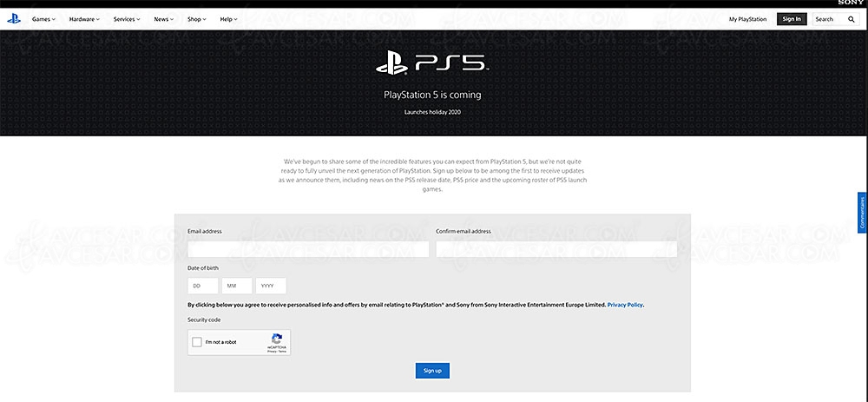Focus the Email address field
Image resolution: width=868 pixels, height=402 pixels.
pyautogui.click(x=308, y=248)
